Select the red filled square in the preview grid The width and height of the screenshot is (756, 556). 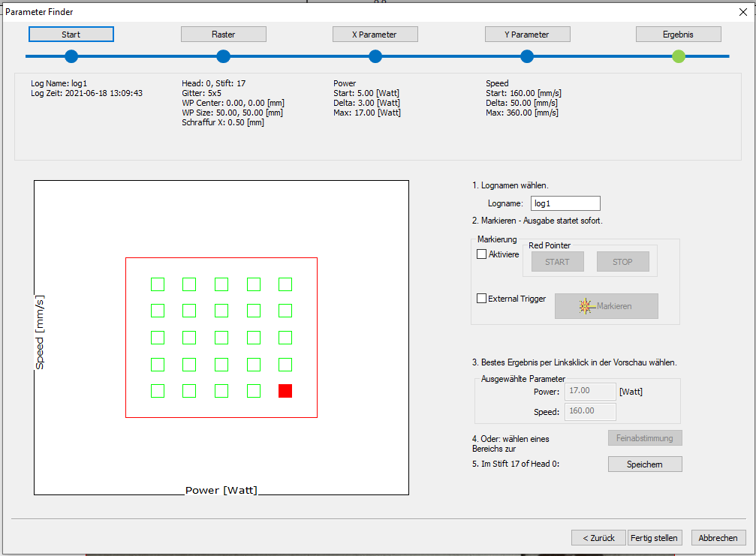pos(285,391)
